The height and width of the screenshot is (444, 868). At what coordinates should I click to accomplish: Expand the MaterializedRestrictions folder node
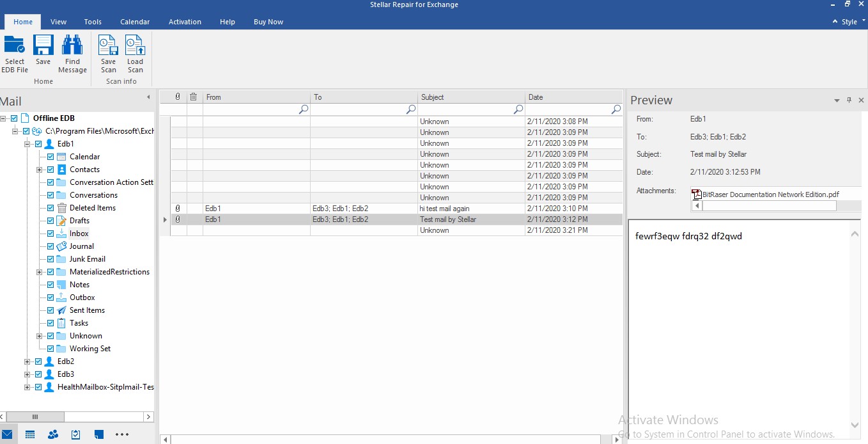(40, 272)
